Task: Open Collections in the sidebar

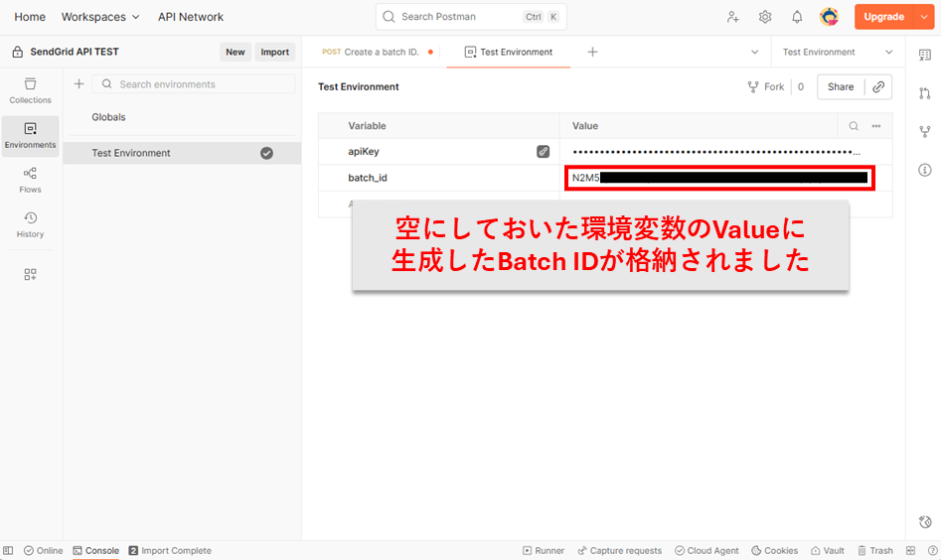Action: click(x=30, y=90)
